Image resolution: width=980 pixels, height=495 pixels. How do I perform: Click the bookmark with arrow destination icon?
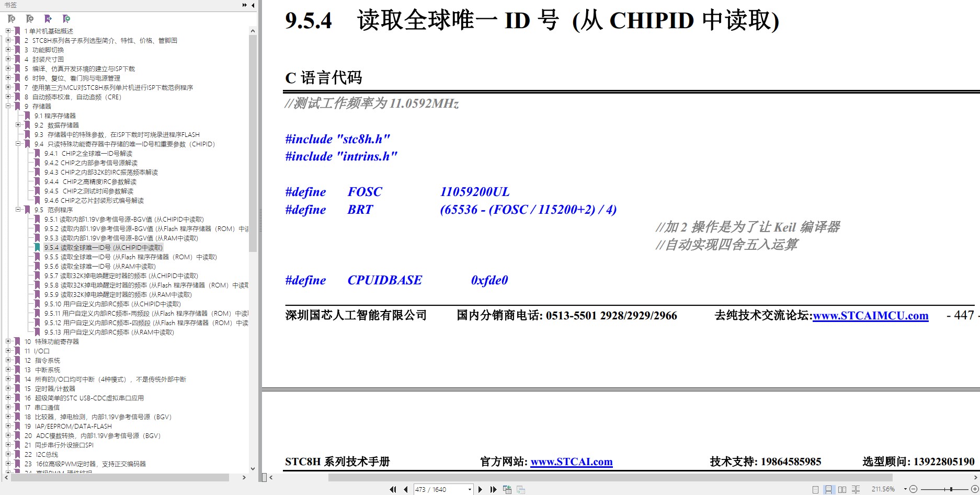pyautogui.click(x=48, y=19)
